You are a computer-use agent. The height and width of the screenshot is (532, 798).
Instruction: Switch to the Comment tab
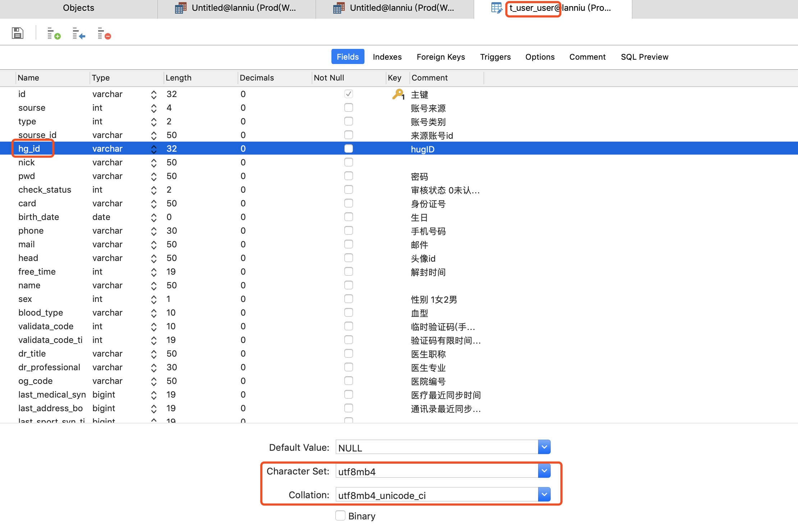point(587,57)
